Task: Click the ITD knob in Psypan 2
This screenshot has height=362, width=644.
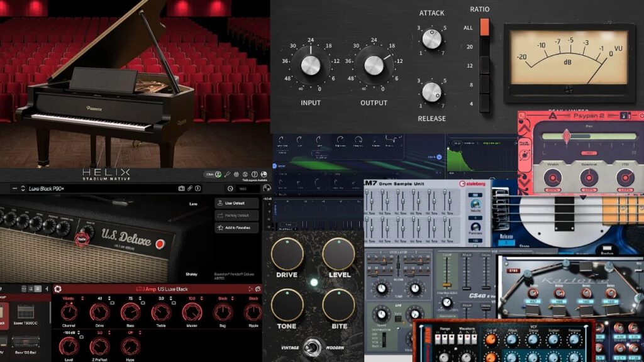Action: point(625,178)
